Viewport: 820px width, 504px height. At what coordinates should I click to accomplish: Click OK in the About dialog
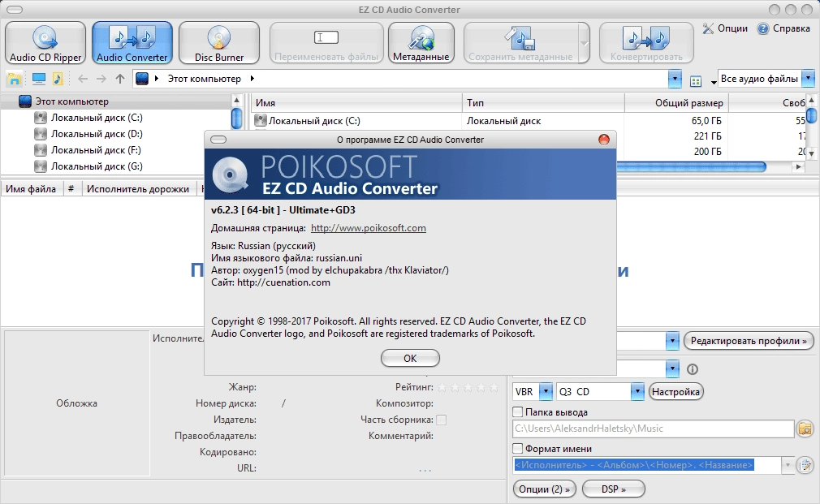(x=410, y=358)
